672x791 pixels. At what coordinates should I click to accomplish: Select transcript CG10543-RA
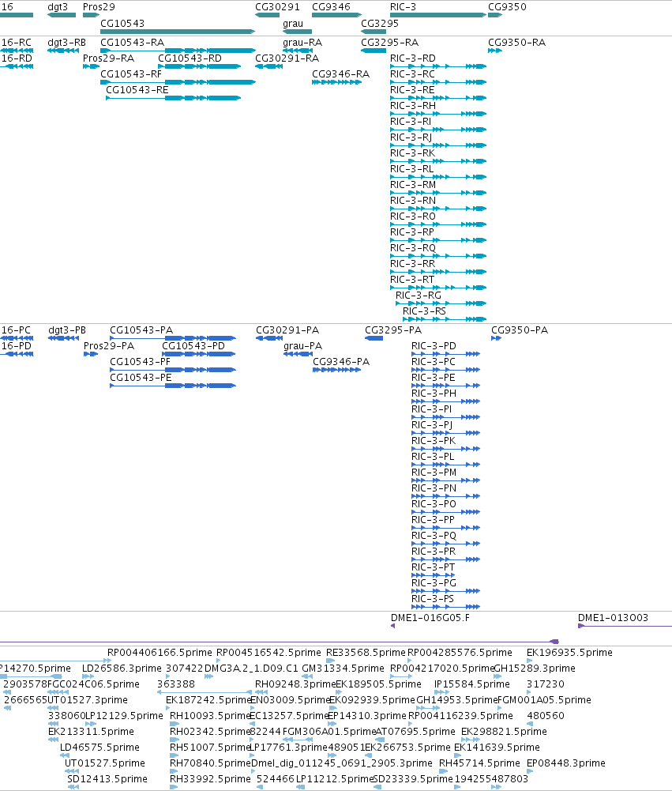(132, 43)
